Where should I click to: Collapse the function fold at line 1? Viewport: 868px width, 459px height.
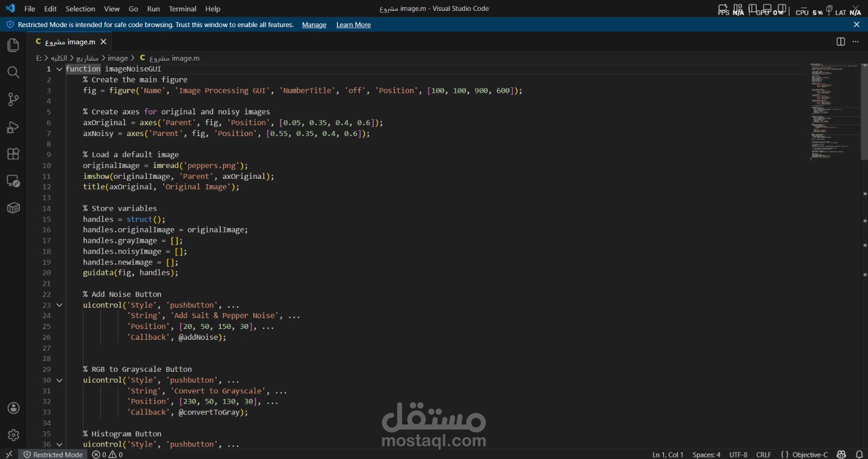point(59,69)
